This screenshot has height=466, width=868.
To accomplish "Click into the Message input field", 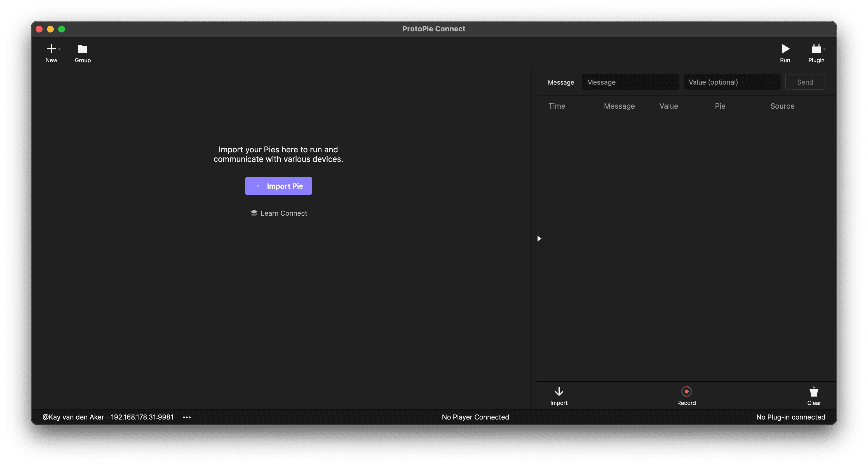I will 630,81.
